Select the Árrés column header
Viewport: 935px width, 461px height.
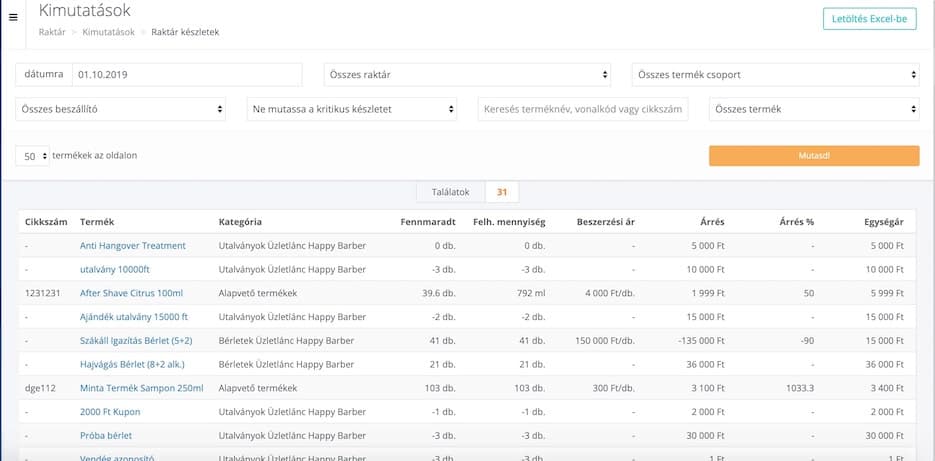(713, 222)
